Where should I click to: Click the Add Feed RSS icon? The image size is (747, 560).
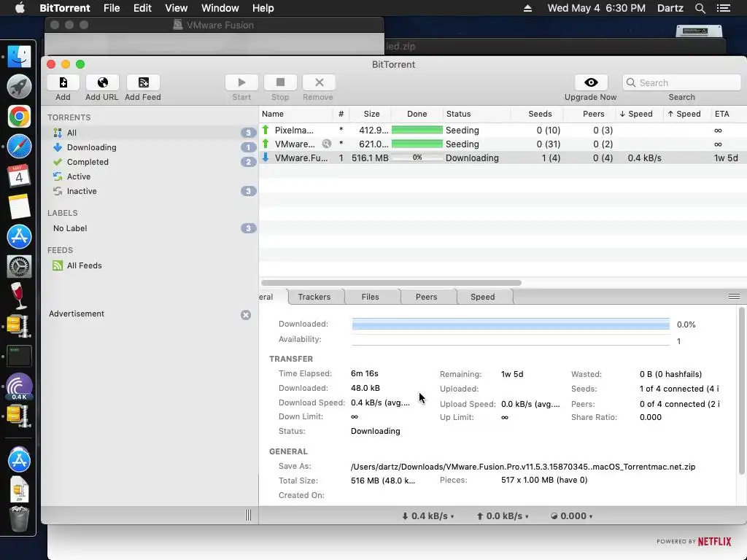(x=143, y=83)
